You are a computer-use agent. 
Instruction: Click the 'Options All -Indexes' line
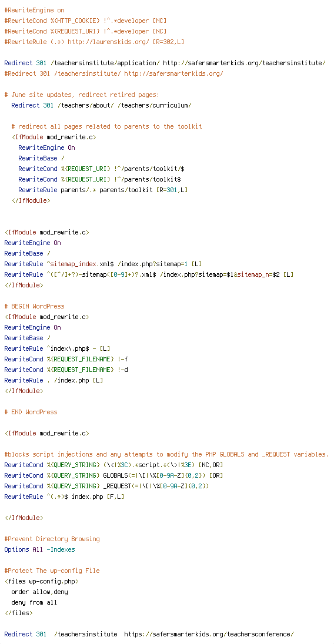(x=40, y=549)
